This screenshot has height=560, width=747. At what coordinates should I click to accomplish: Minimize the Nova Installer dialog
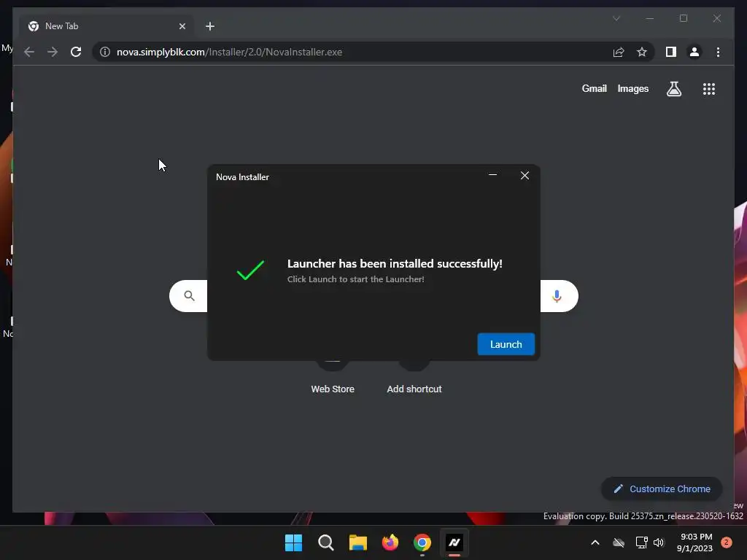492,175
